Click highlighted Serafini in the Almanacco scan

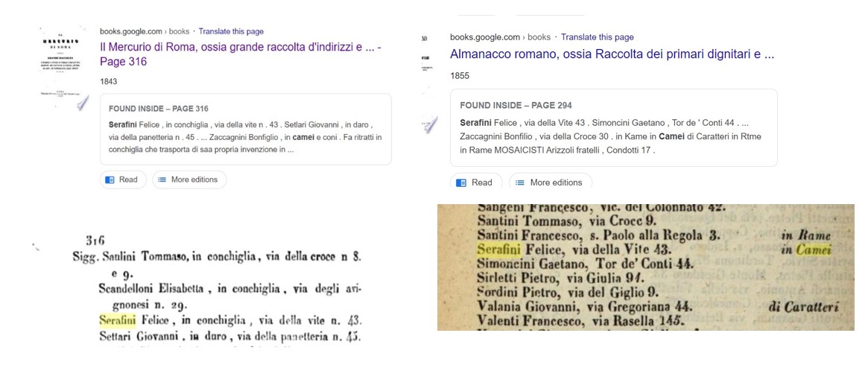(x=498, y=250)
